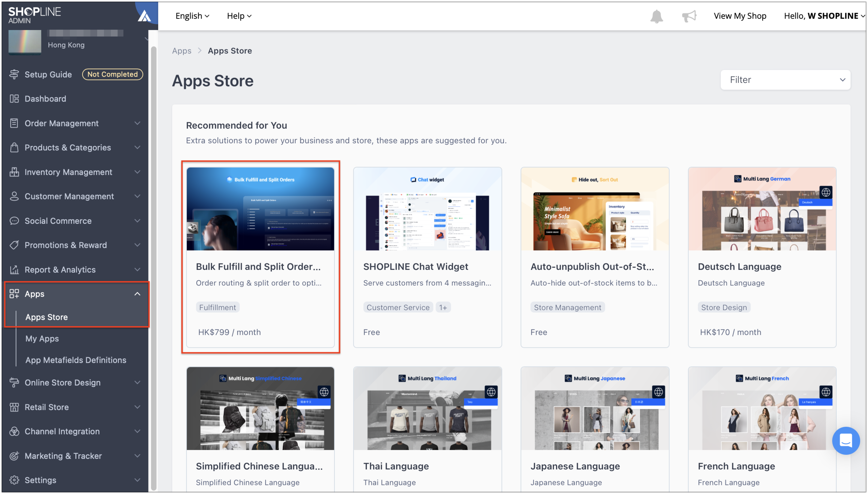Click the Apps breadcrumb link
Viewport: 868px width, 494px height.
pos(181,50)
